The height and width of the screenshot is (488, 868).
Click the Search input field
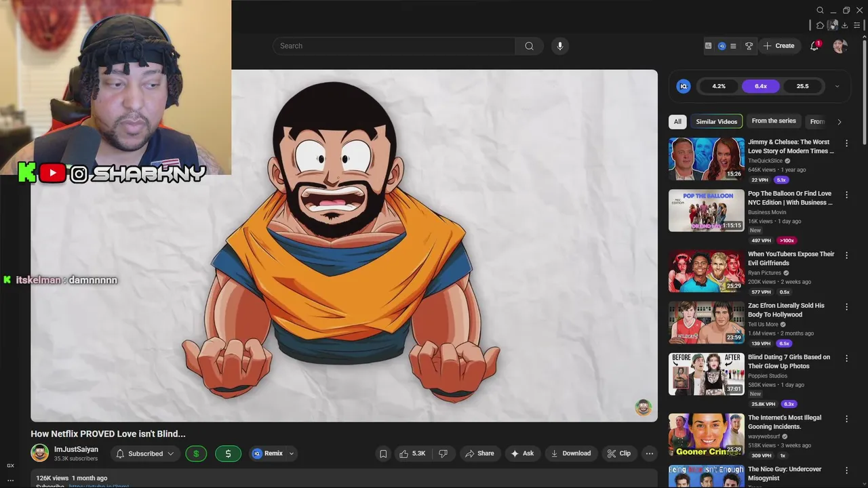(395, 46)
